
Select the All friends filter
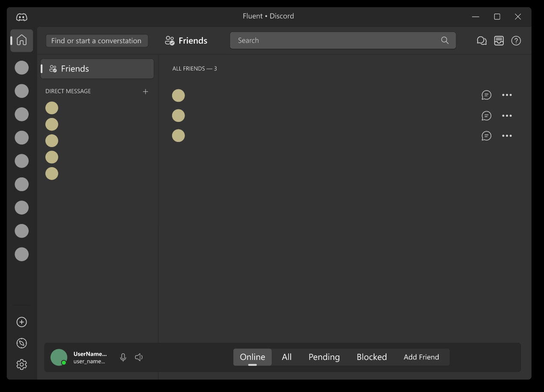pyautogui.click(x=287, y=357)
